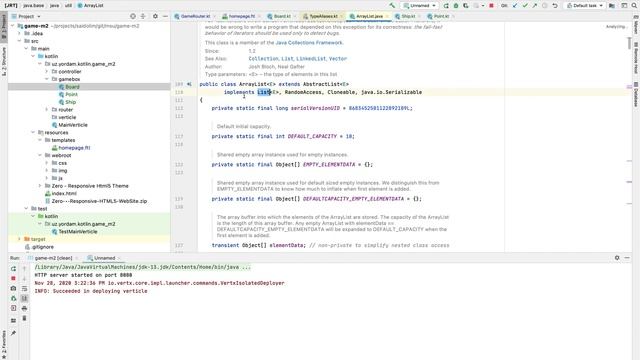
Task: Toggle scroll to end in Run console
Action: 24,298
